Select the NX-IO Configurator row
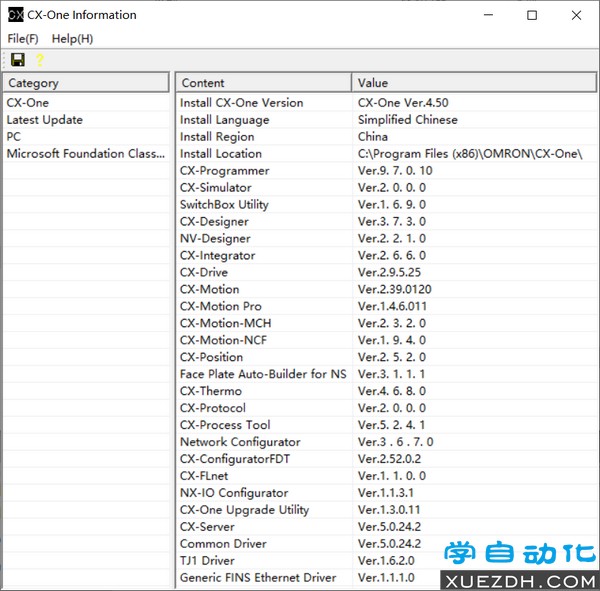The image size is (600, 591). [386, 493]
